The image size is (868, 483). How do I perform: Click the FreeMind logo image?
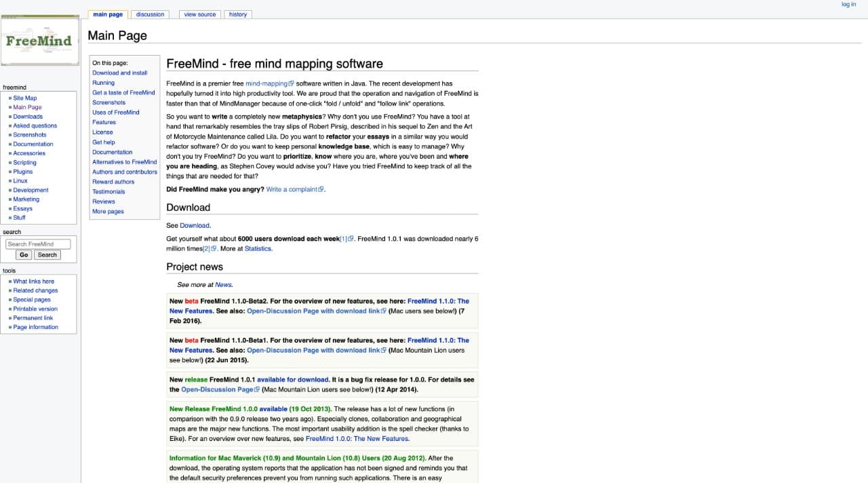(x=40, y=41)
